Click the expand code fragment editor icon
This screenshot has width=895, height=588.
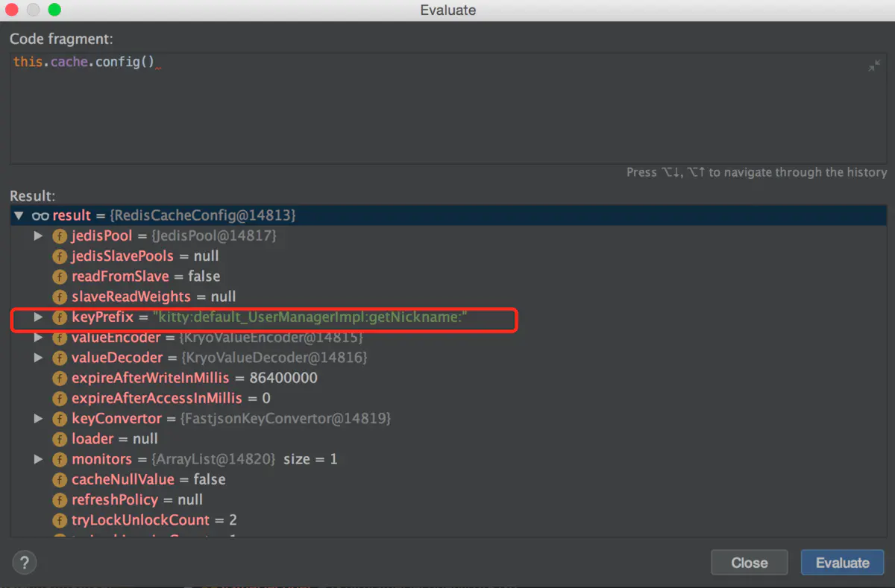click(x=874, y=66)
